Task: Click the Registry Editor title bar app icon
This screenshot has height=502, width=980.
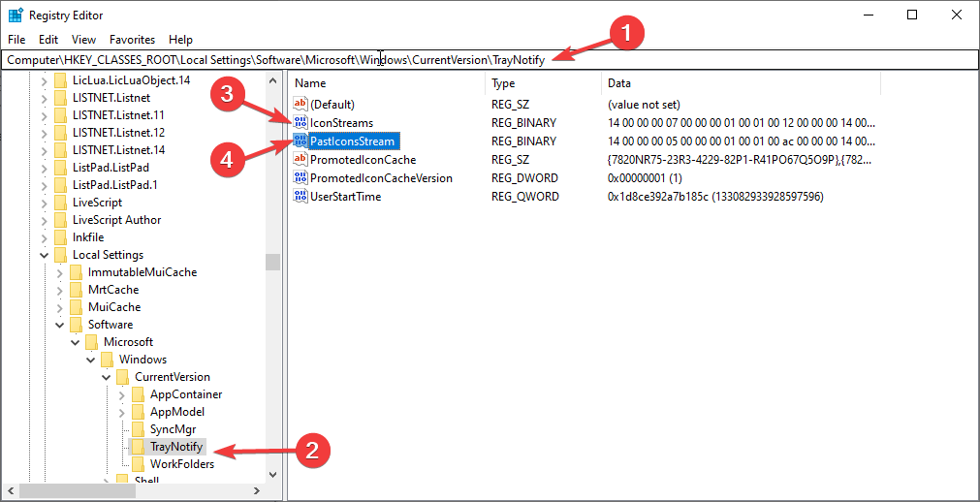Action: point(16,16)
